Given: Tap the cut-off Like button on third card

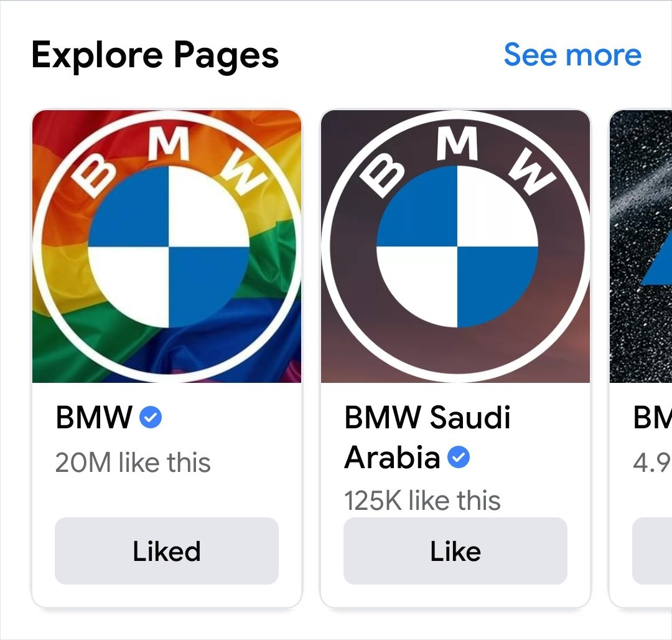Looking at the screenshot, I should click(x=652, y=551).
